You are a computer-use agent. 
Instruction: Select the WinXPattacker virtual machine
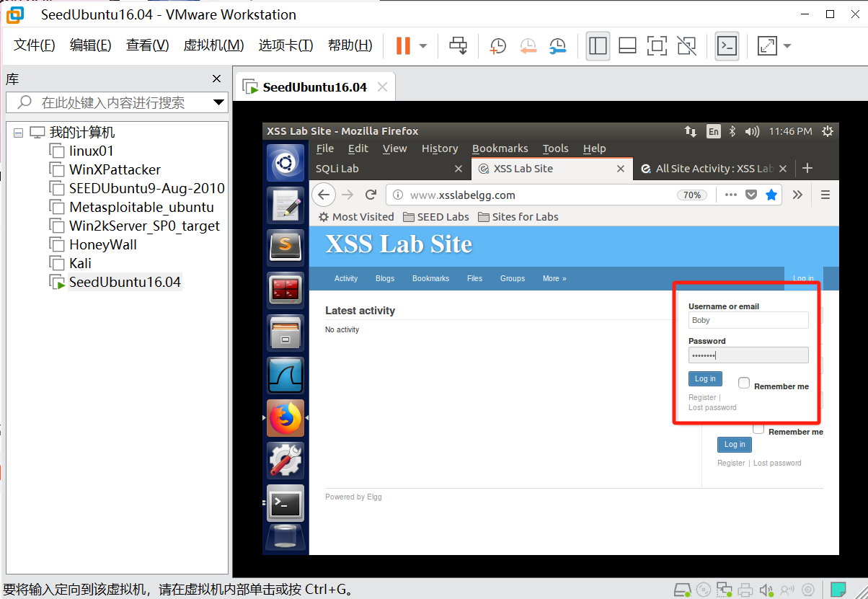point(115,169)
